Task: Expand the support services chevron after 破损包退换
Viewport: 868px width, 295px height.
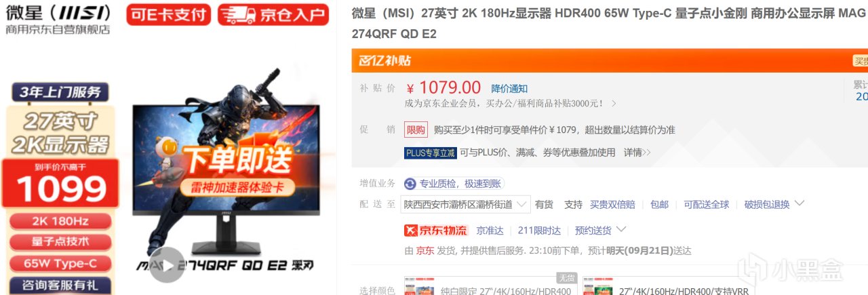Action: pyautogui.click(x=799, y=203)
